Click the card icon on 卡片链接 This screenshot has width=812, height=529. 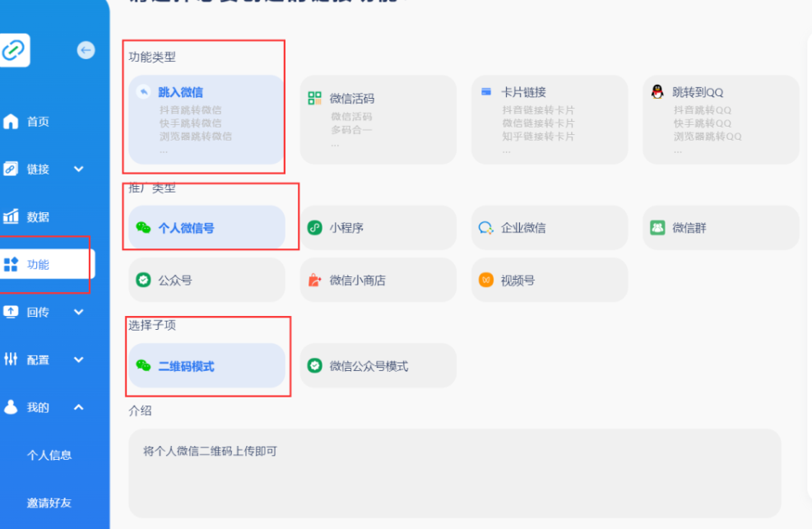point(485,91)
